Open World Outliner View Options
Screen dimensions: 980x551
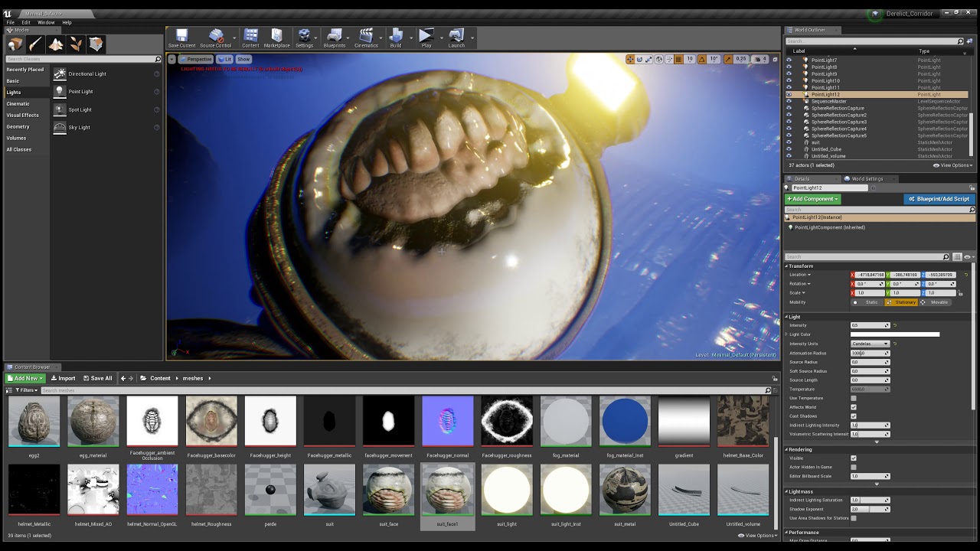[x=953, y=165]
